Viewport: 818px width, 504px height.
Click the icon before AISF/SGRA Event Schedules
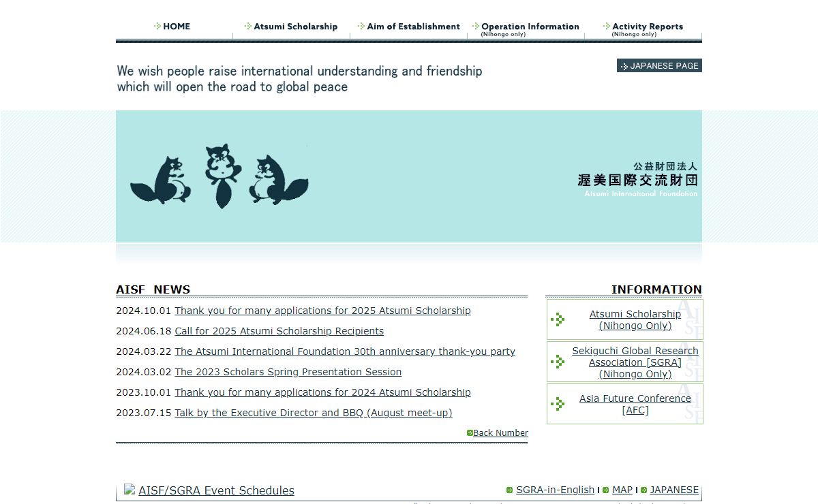(130, 489)
